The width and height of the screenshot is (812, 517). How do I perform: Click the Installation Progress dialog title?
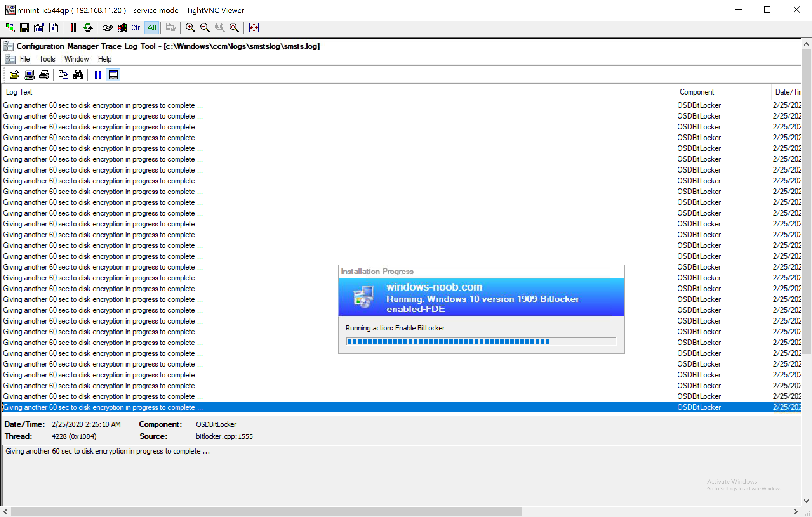click(377, 272)
